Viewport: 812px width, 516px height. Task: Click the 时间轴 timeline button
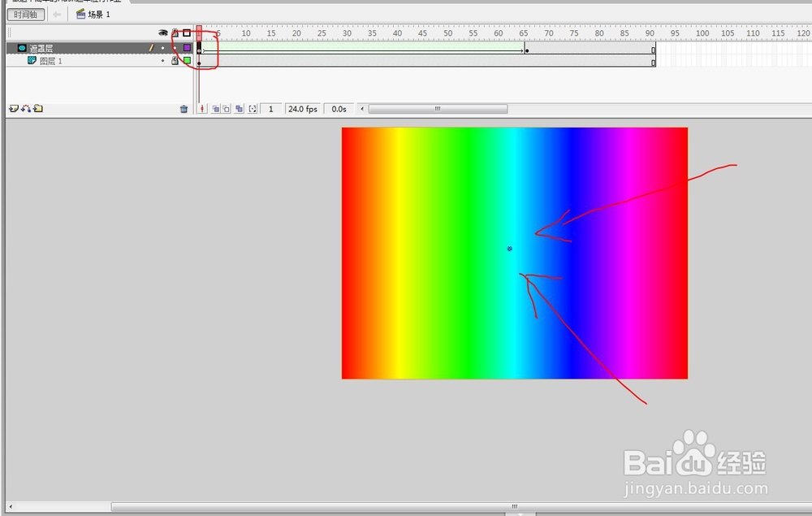[x=25, y=15]
